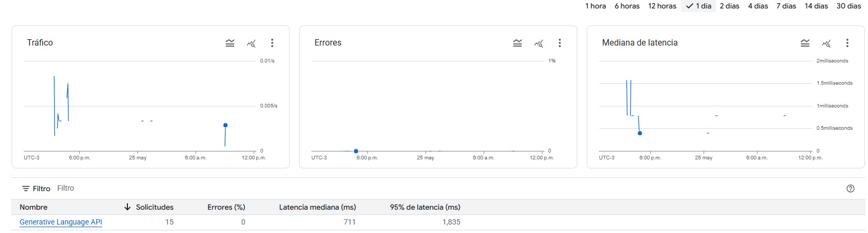
Task: Open metrics explorer icon on Tráfico chart
Action: [x=251, y=43]
